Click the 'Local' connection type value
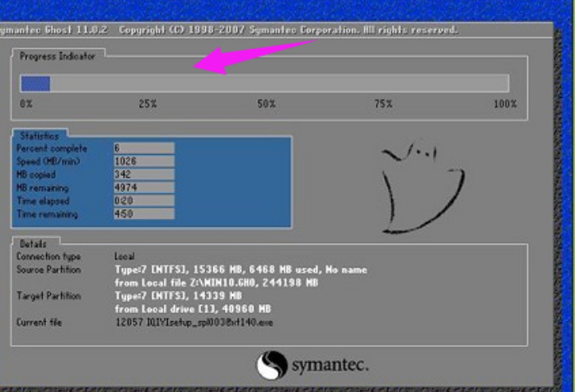The width and height of the screenshot is (575, 392). [124, 256]
